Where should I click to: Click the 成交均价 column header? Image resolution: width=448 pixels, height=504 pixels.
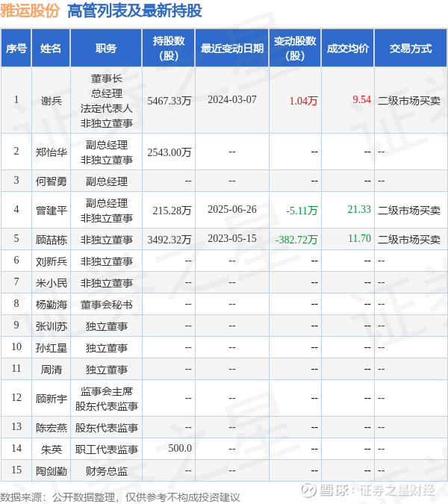[348, 49]
